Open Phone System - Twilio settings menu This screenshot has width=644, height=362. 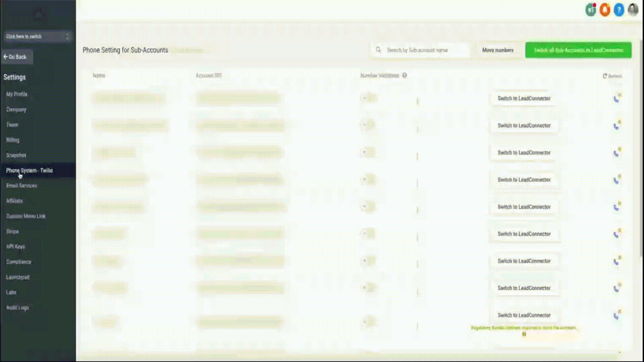(x=29, y=170)
